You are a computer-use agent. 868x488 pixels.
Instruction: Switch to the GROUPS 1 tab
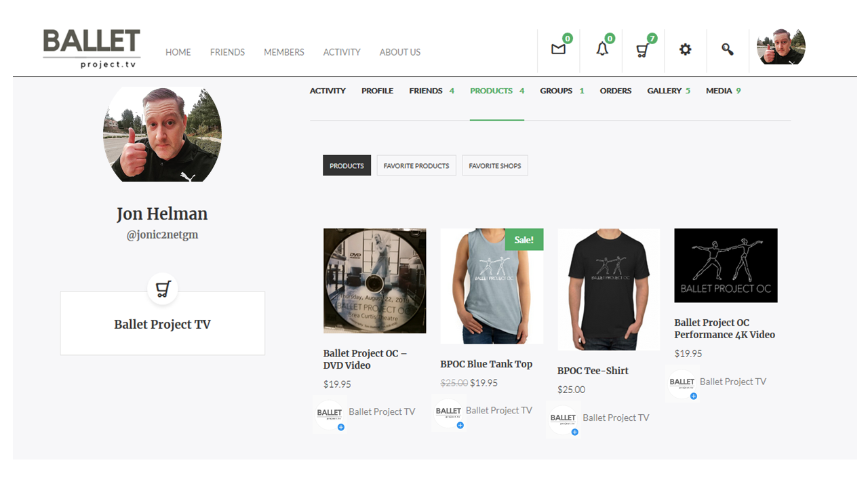pyautogui.click(x=561, y=91)
